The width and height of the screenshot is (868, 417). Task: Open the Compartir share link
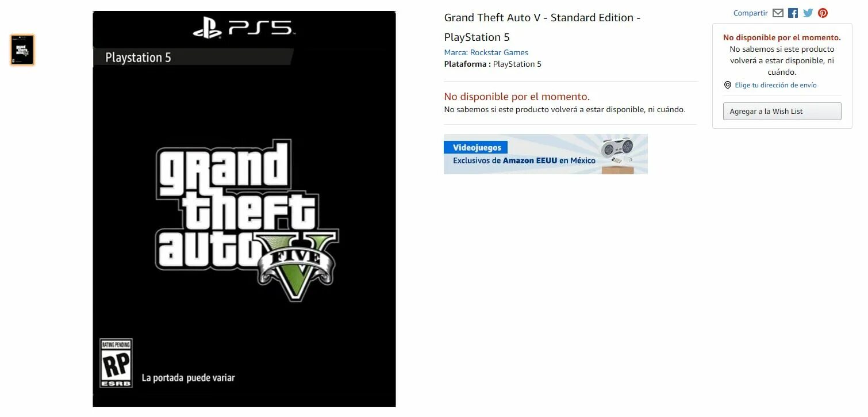pos(750,13)
